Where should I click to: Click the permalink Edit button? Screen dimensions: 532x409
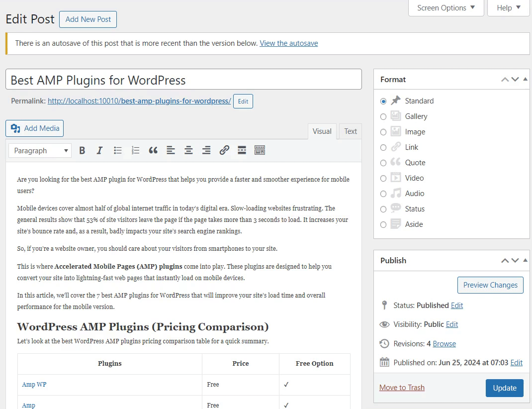pos(243,101)
